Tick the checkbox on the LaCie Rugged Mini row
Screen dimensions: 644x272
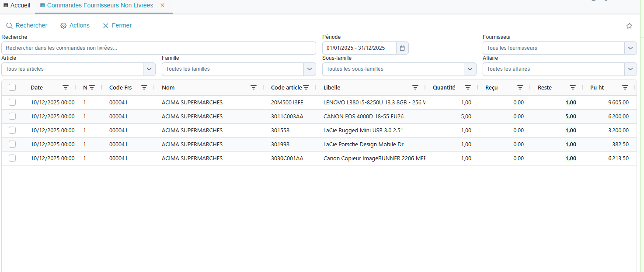12,130
